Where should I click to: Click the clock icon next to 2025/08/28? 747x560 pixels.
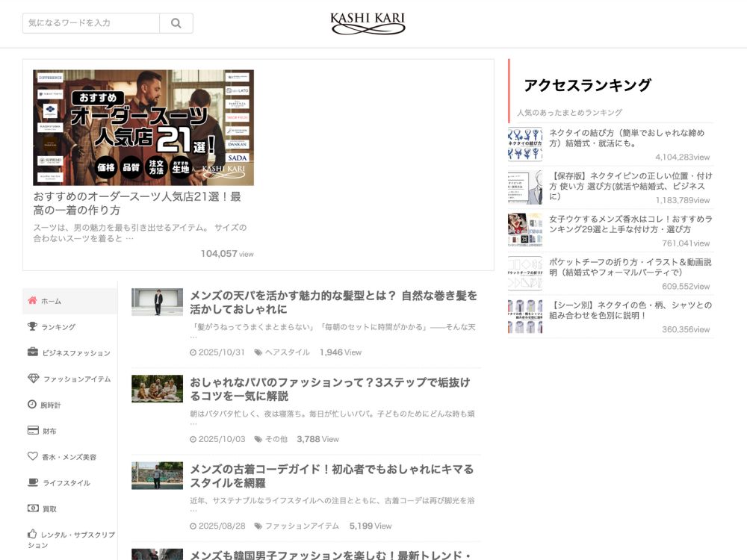(194, 526)
